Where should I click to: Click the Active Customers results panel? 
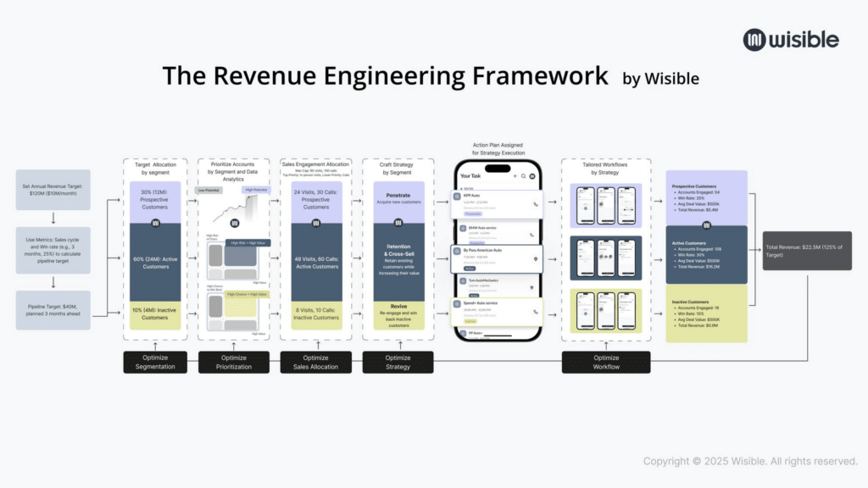[x=706, y=255]
